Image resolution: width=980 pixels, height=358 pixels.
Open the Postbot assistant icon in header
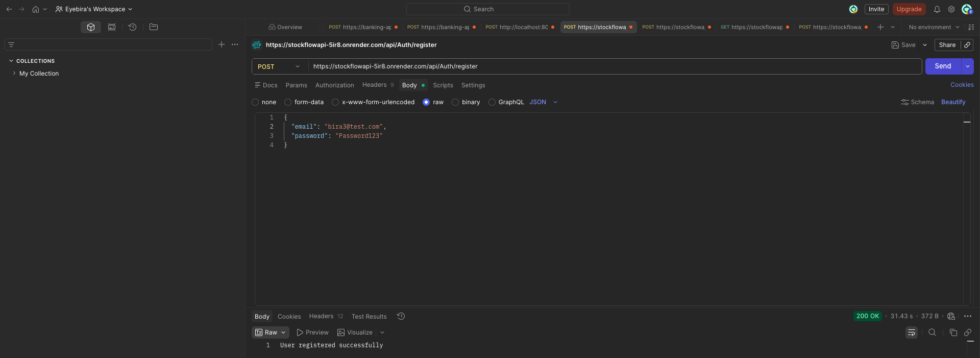[x=853, y=9]
